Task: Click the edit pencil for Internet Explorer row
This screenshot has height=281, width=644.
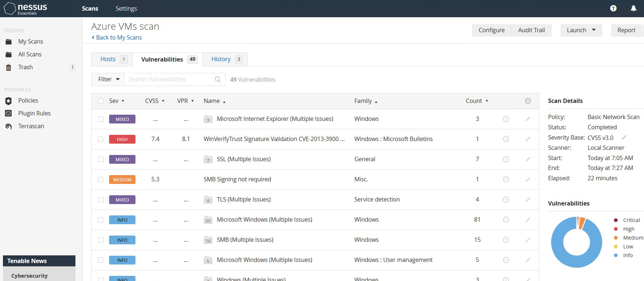Action: point(528,119)
